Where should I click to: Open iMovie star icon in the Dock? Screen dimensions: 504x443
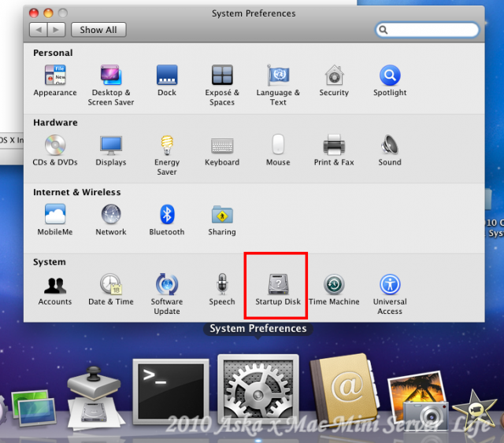coord(474,410)
